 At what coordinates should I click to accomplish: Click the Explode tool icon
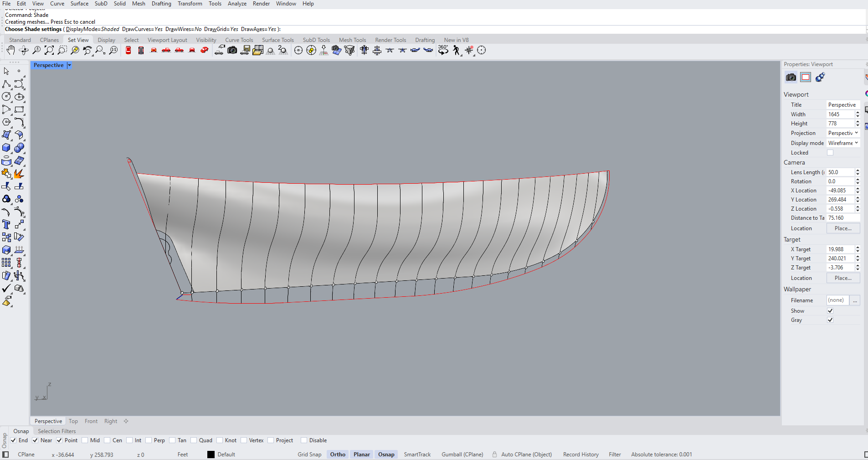click(x=19, y=174)
